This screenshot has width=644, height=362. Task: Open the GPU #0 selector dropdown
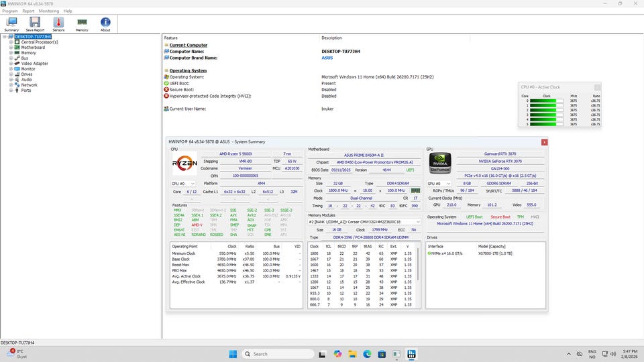(x=439, y=184)
